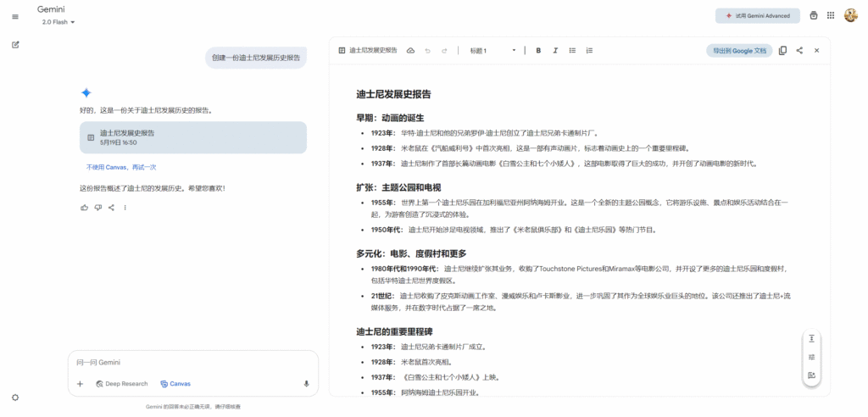Viewport: 868px width, 417px height.
Task: Click heading 多元化：电影、度假村和更多
Action: coord(411,253)
